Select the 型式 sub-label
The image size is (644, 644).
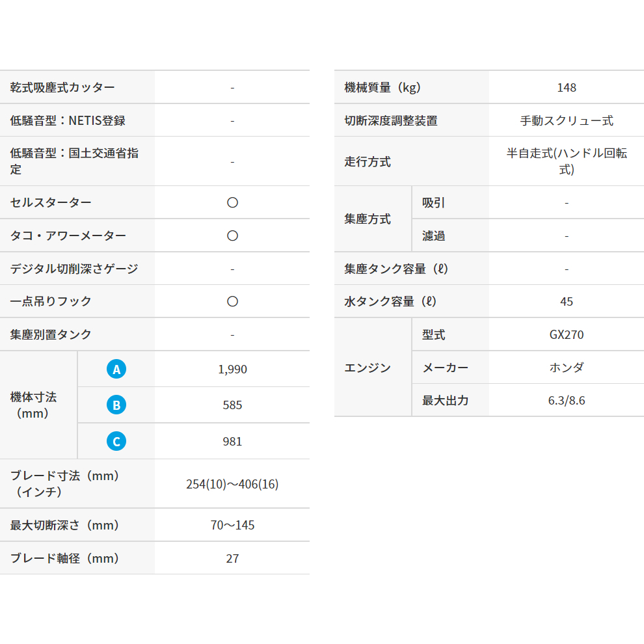[434, 335]
